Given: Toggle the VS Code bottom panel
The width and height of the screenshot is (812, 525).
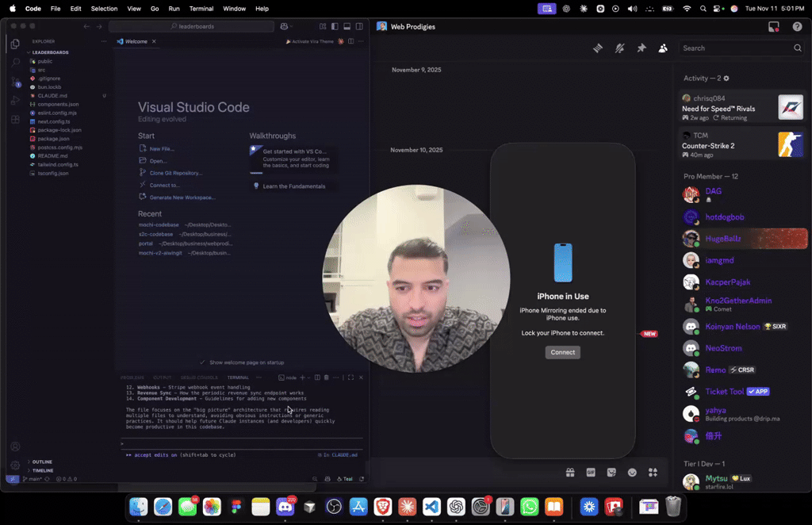Looking at the screenshot, I should (x=347, y=26).
